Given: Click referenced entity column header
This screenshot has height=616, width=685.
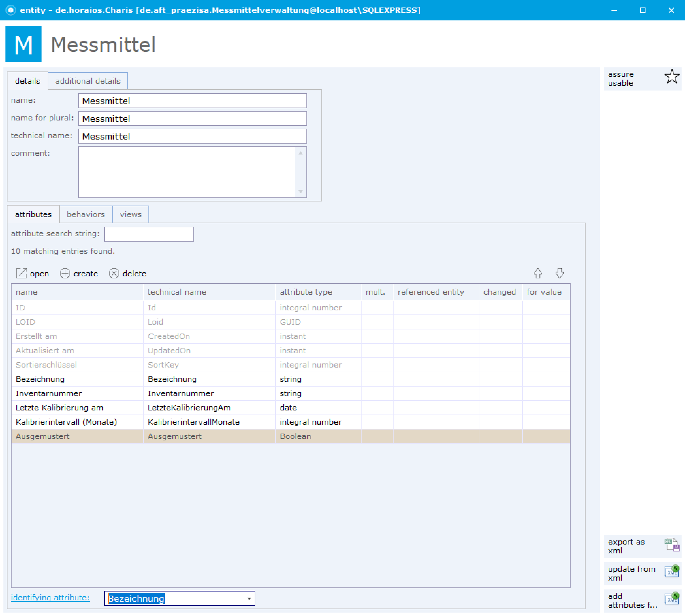Looking at the screenshot, I should pyautogui.click(x=436, y=292).
